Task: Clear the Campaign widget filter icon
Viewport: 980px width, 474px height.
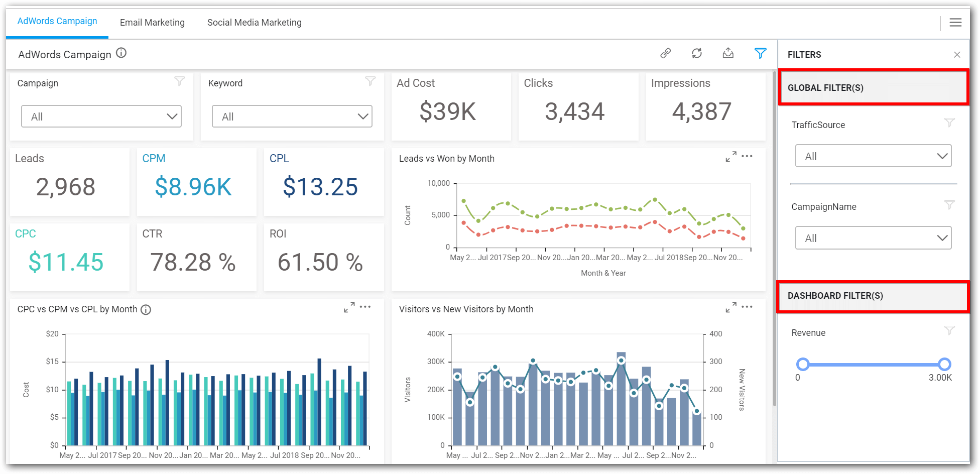Action: click(179, 81)
